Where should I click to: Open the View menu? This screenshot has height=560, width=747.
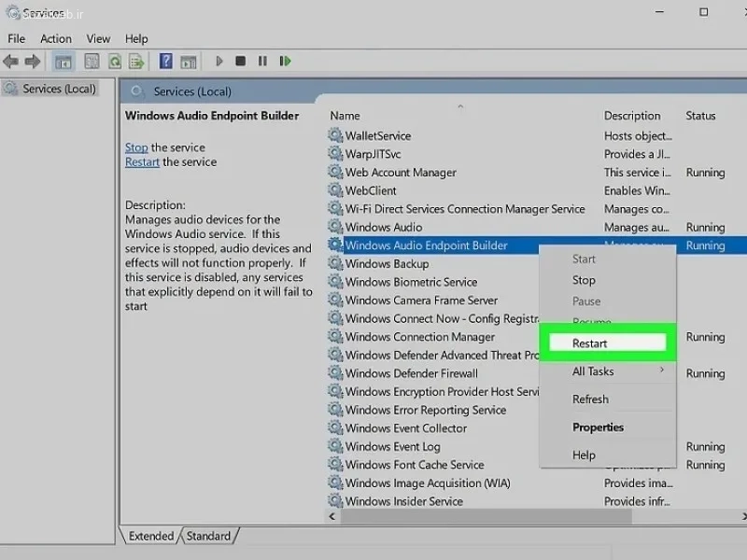click(98, 38)
